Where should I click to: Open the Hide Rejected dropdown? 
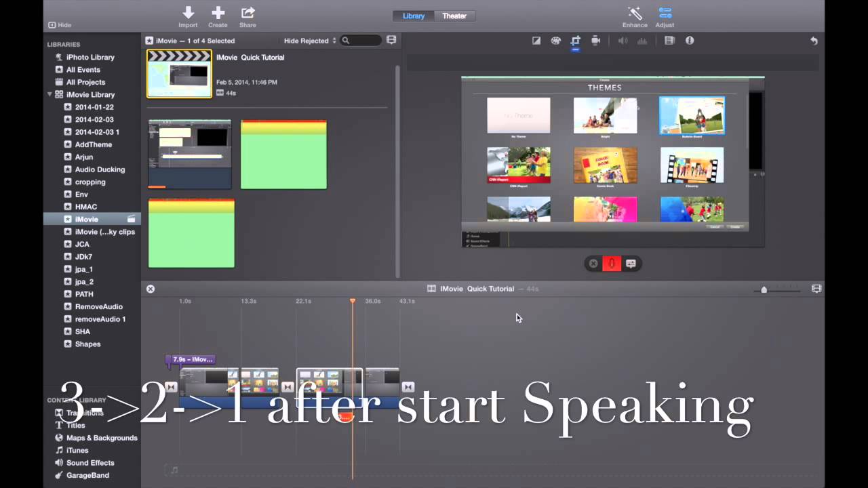pyautogui.click(x=310, y=41)
